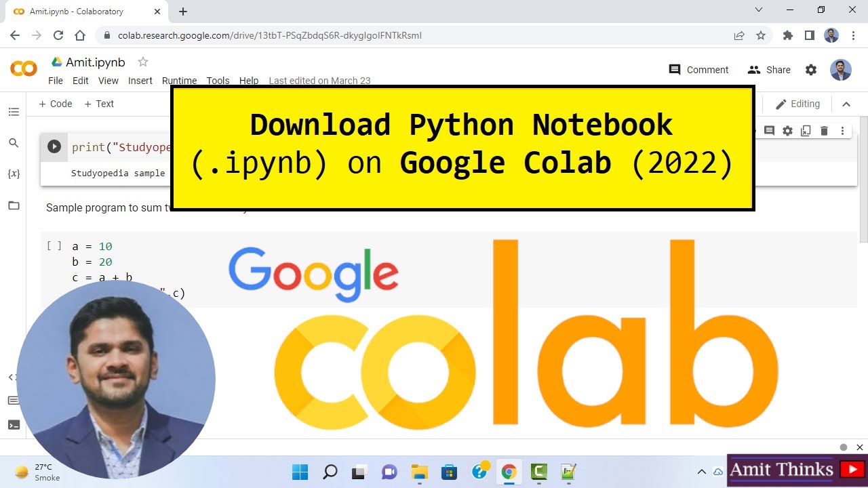
Task: Open the Comment panel
Action: pos(698,70)
